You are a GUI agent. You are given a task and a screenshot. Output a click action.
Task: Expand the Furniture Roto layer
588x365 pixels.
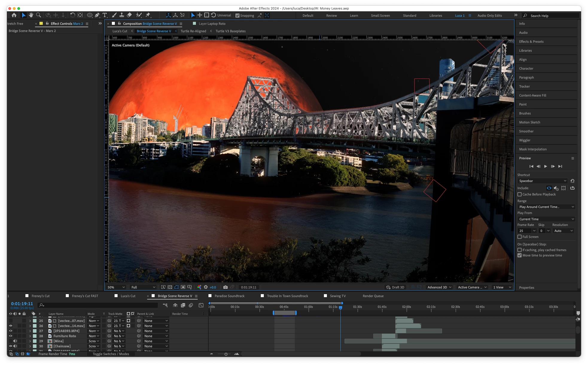pyautogui.click(x=30, y=336)
